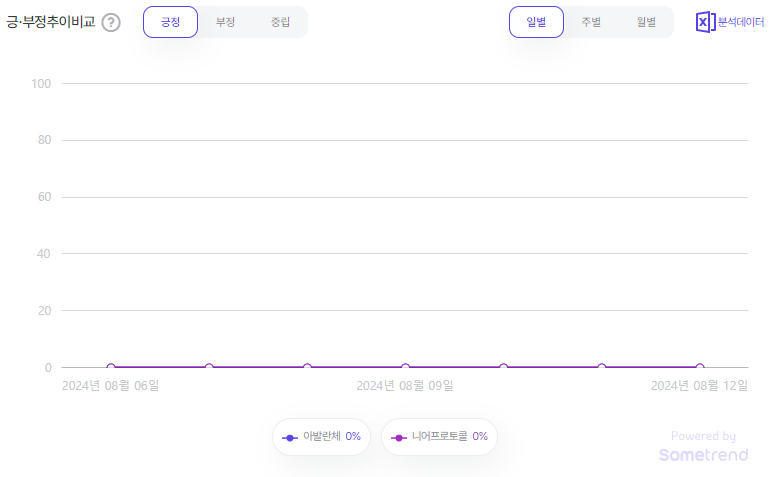Screen dimensions: 769x477
Task: Toggle the 아발란체 legend series
Action: pyautogui.click(x=321, y=437)
